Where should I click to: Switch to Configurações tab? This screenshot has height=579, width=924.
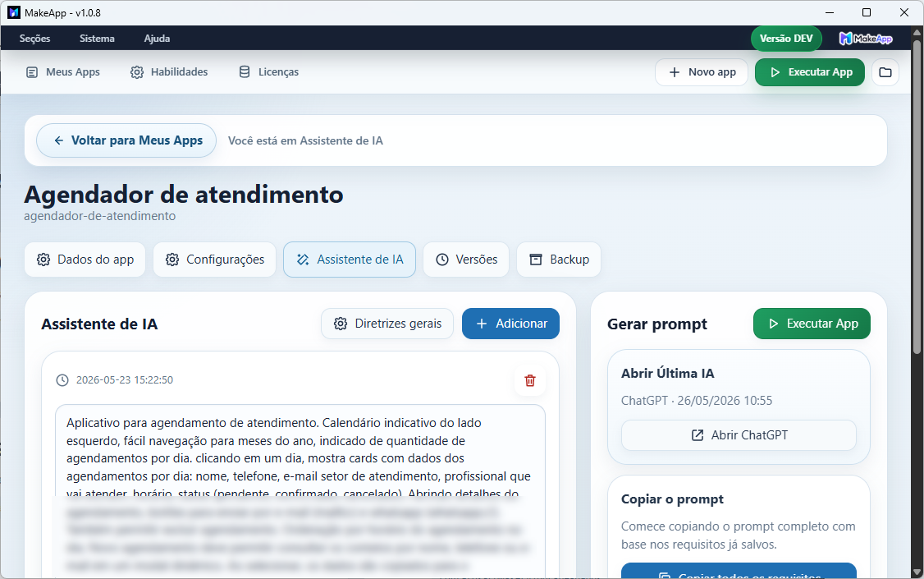(x=214, y=260)
